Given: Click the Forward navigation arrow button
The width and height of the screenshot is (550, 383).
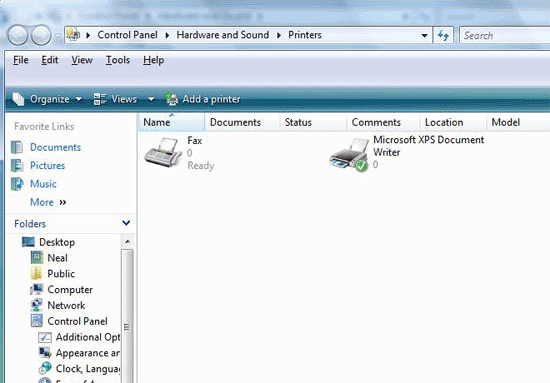Looking at the screenshot, I should tap(41, 35).
